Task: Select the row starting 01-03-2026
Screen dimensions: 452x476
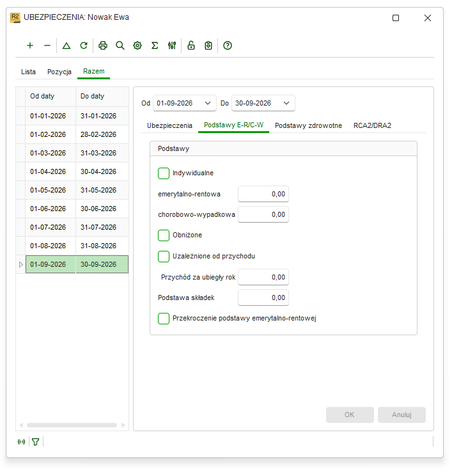Action: (x=72, y=153)
